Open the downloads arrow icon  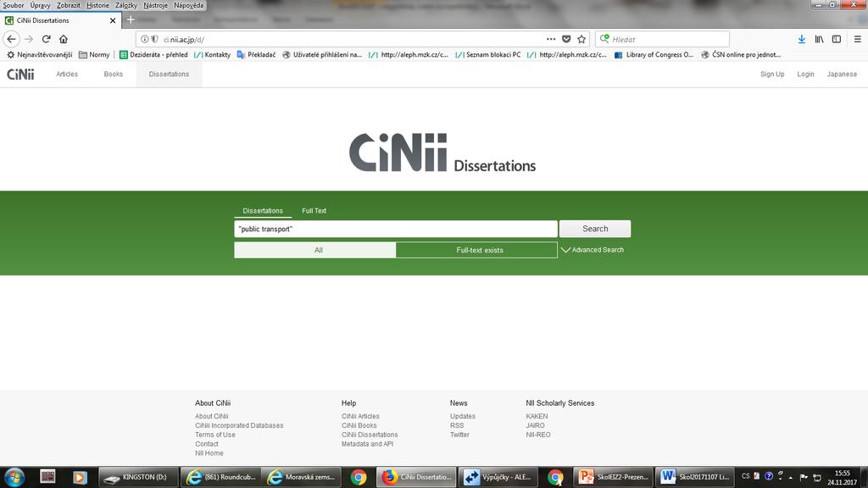[802, 39]
